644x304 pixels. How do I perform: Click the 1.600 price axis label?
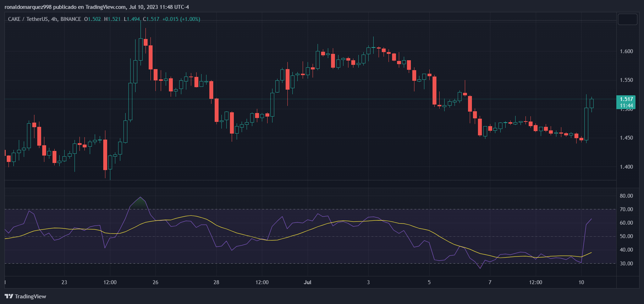pyautogui.click(x=626, y=51)
